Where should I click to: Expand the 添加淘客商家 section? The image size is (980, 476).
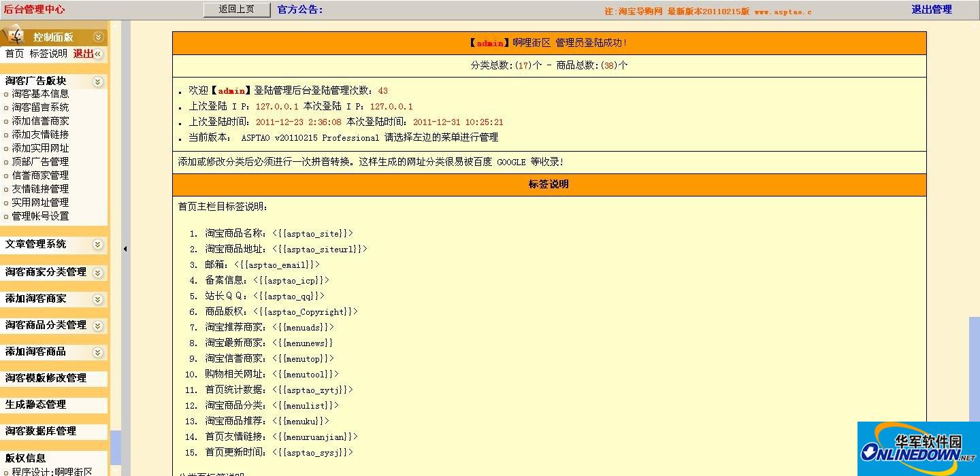click(98, 299)
